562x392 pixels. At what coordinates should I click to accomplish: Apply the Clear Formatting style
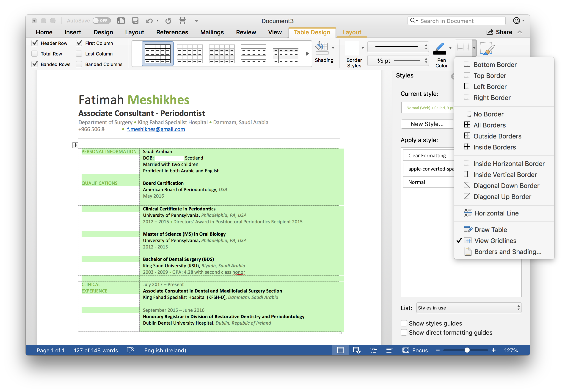click(429, 155)
